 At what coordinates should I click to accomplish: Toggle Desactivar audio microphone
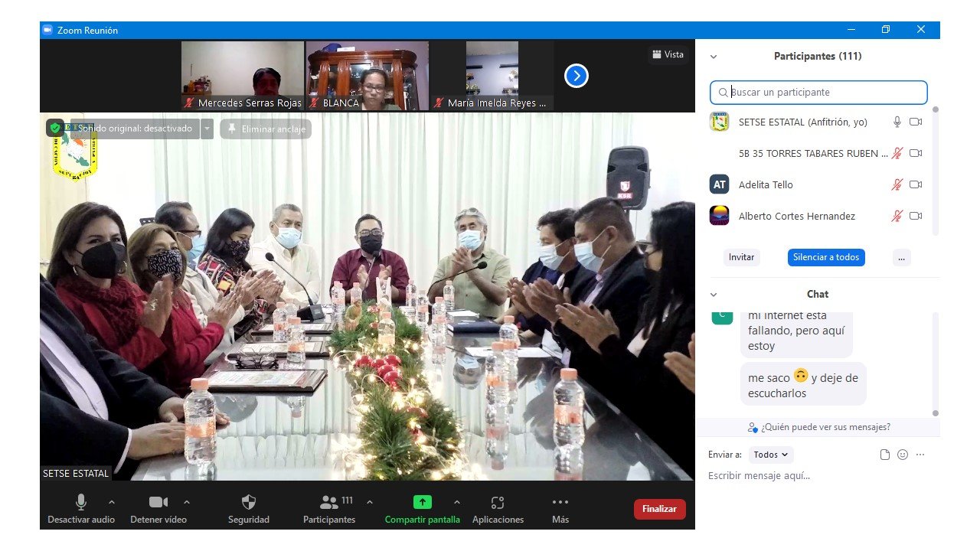point(80,503)
